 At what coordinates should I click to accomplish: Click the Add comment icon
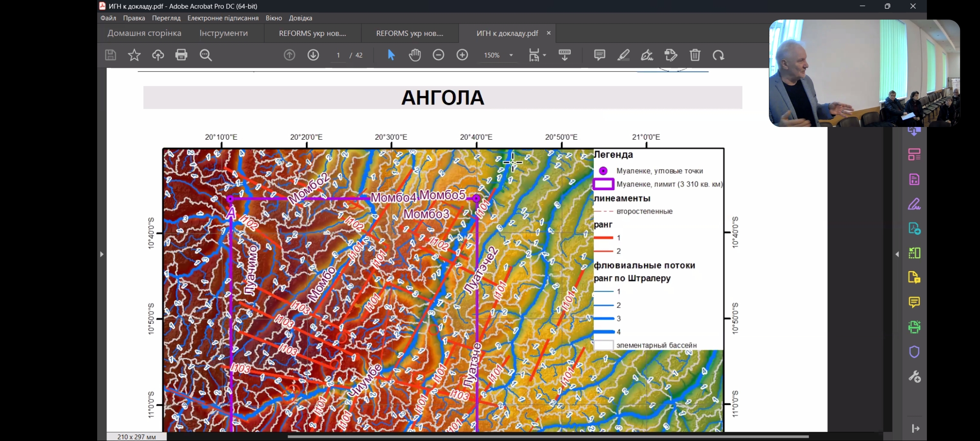pos(599,55)
